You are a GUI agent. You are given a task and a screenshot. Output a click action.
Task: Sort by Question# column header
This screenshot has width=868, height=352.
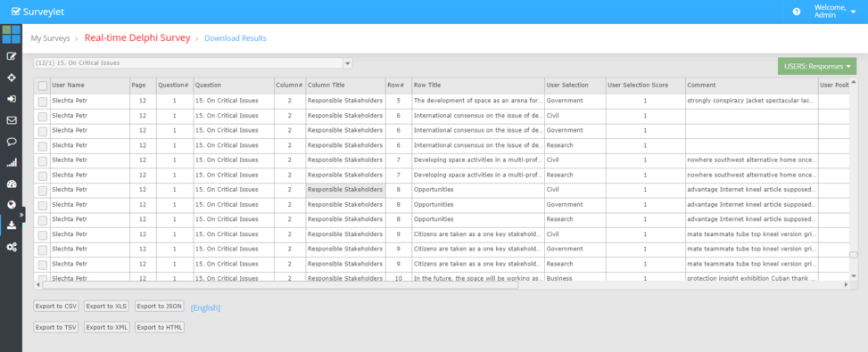click(x=175, y=86)
